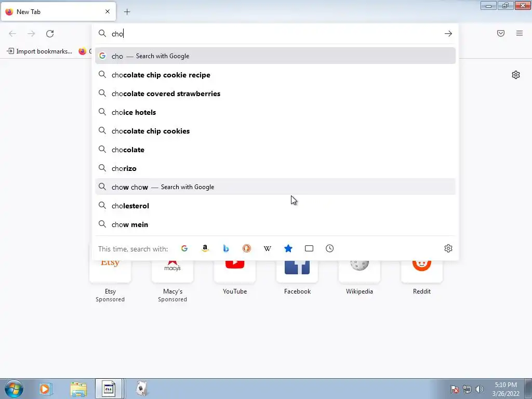Select the New Tab tab
This screenshot has height=399, width=532.
pos(58,11)
